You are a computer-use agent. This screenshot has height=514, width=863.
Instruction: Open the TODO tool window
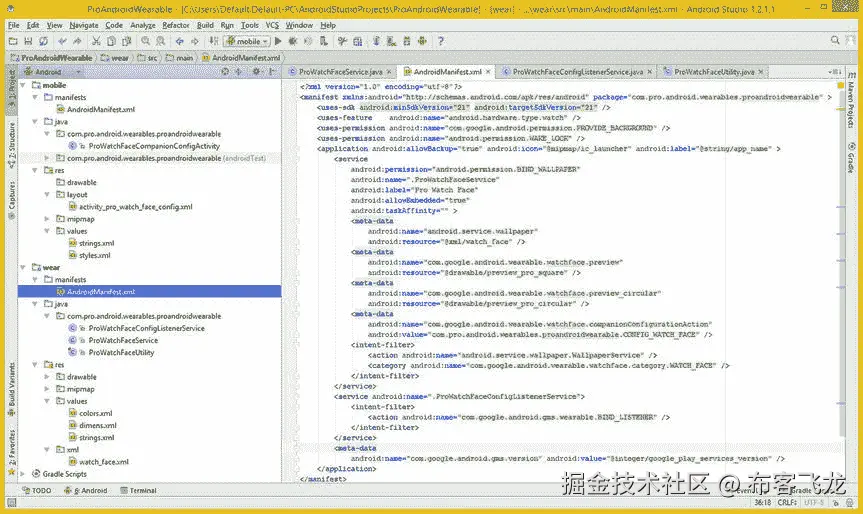pos(37,490)
